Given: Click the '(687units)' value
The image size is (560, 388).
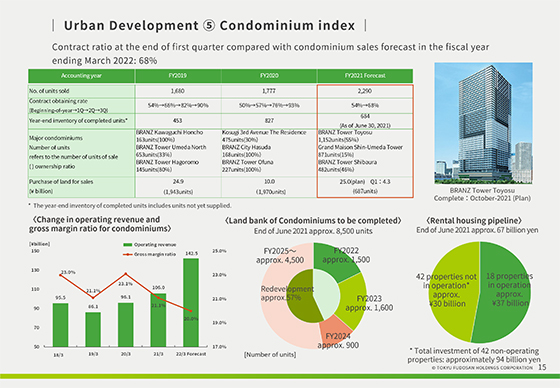Looking at the screenshot, I should [365, 191].
